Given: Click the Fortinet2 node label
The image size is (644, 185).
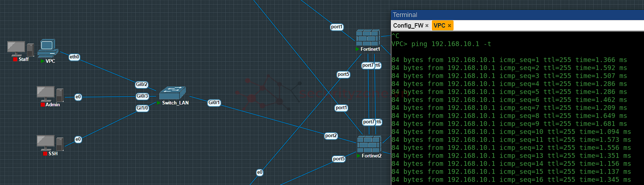Looking at the screenshot, I should [371, 156].
